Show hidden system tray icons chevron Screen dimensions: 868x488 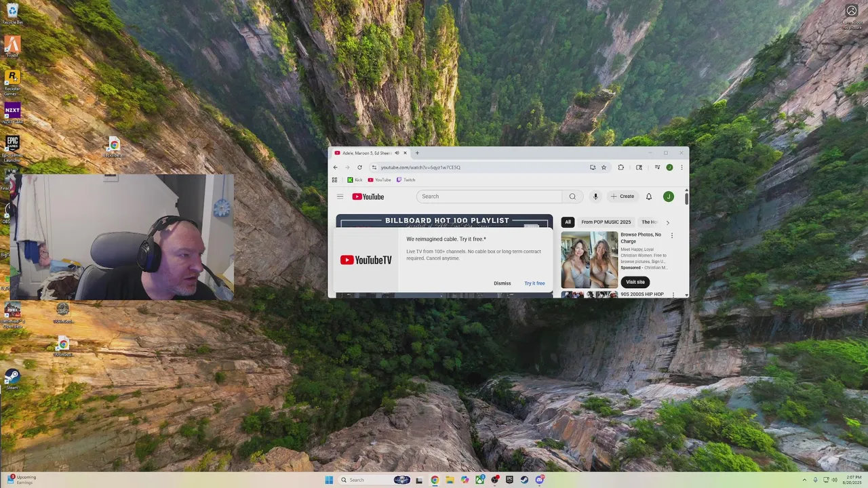pos(804,480)
